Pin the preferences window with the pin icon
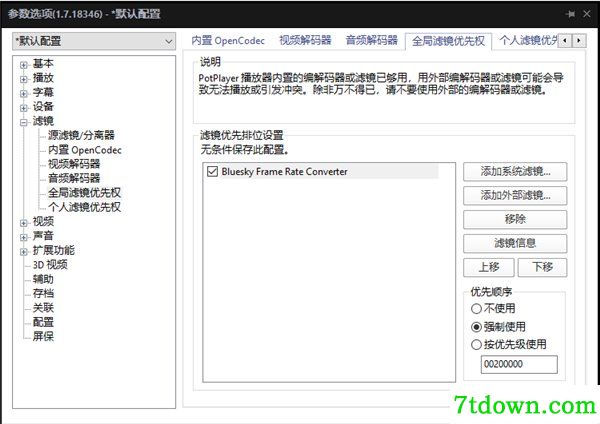 [x=570, y=14]
